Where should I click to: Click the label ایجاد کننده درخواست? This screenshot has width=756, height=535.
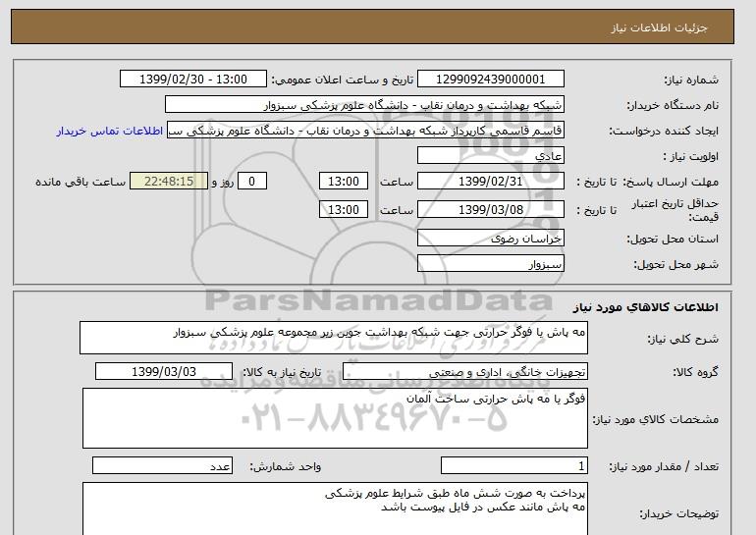(x=664, y=131)
